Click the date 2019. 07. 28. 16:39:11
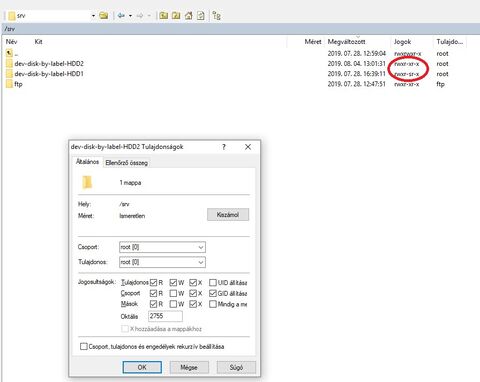The image size is (480, 382). coord(356,74)
